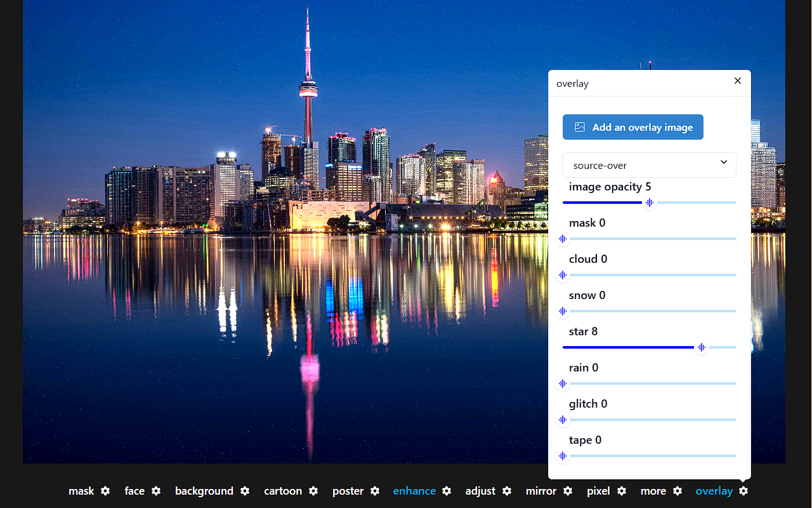Open the poster gear icon
The height and width of the screenshot is (508, 812).
374,491
